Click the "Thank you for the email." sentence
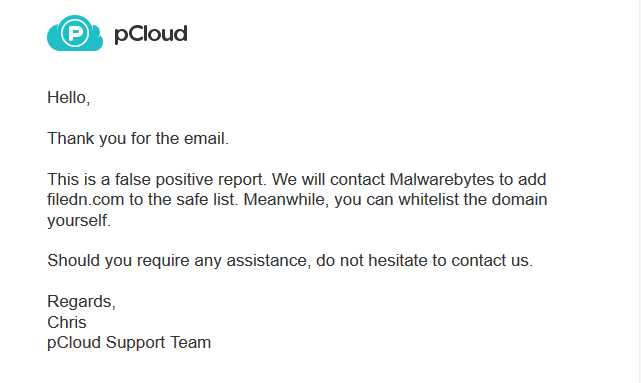The width and height of the screenshot is (641, 383). (138, 139)
